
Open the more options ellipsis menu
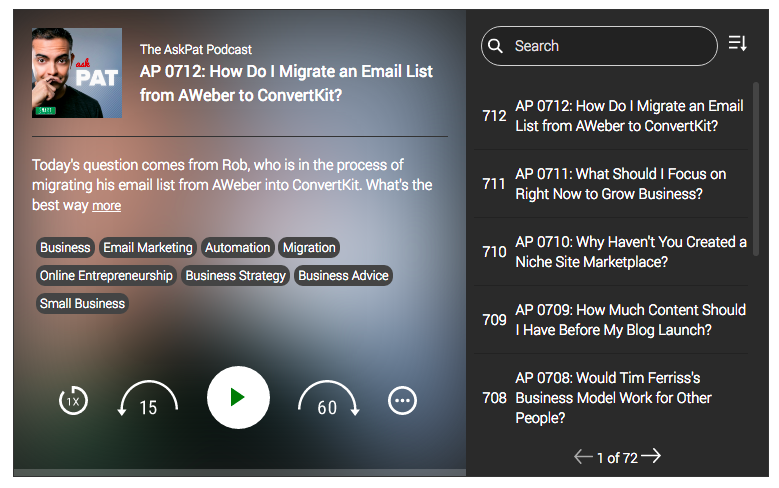[402, 400]
